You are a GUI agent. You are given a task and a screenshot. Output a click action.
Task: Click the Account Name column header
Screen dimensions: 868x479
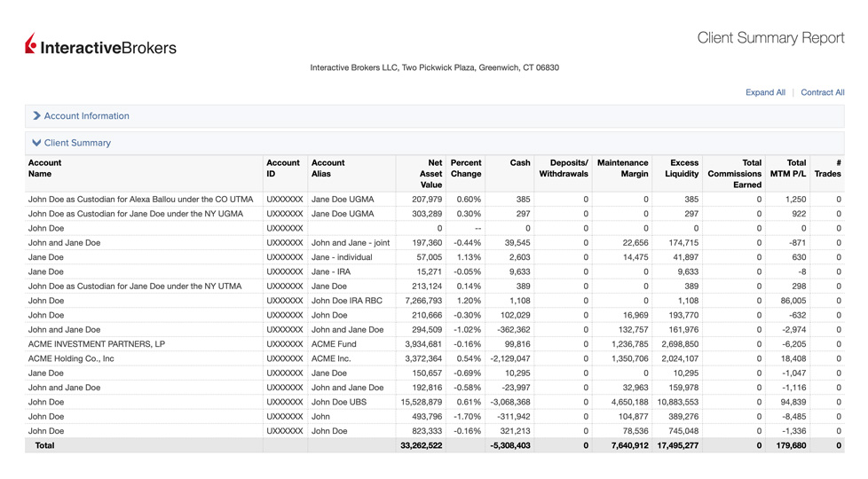point(45,169)
